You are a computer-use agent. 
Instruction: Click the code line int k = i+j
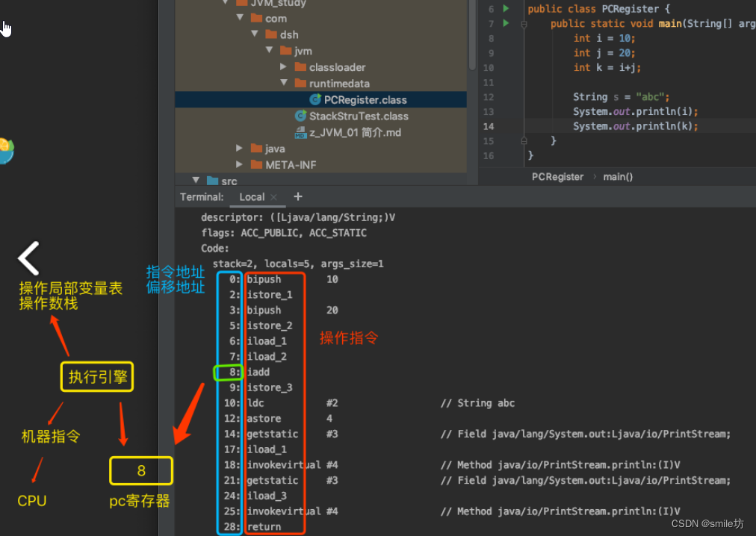click(x=607, y=67)
